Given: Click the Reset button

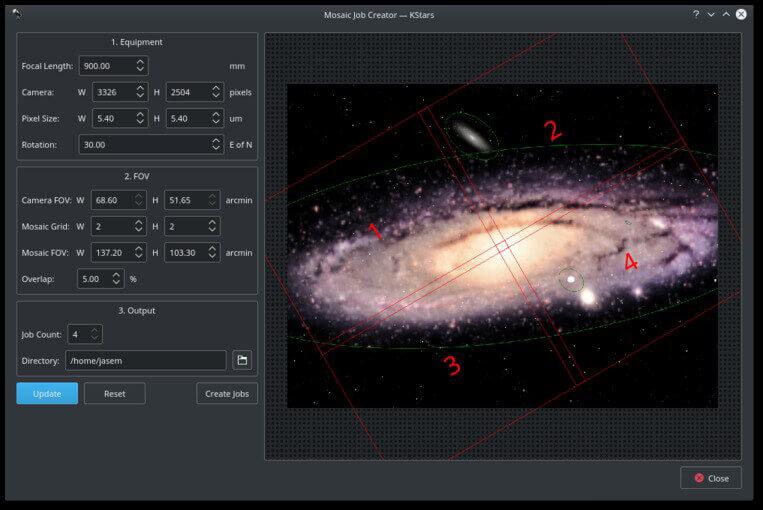Looking at the screenshot, I should pos(115,393).
